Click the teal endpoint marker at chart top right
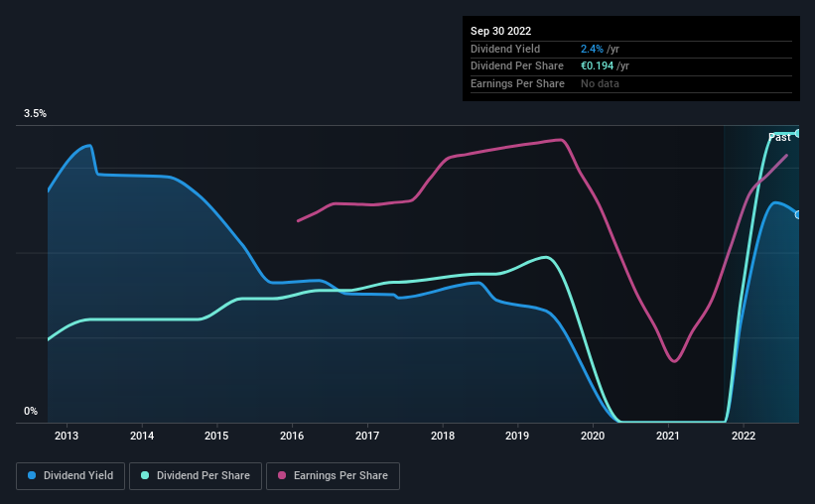 (798, 134)
